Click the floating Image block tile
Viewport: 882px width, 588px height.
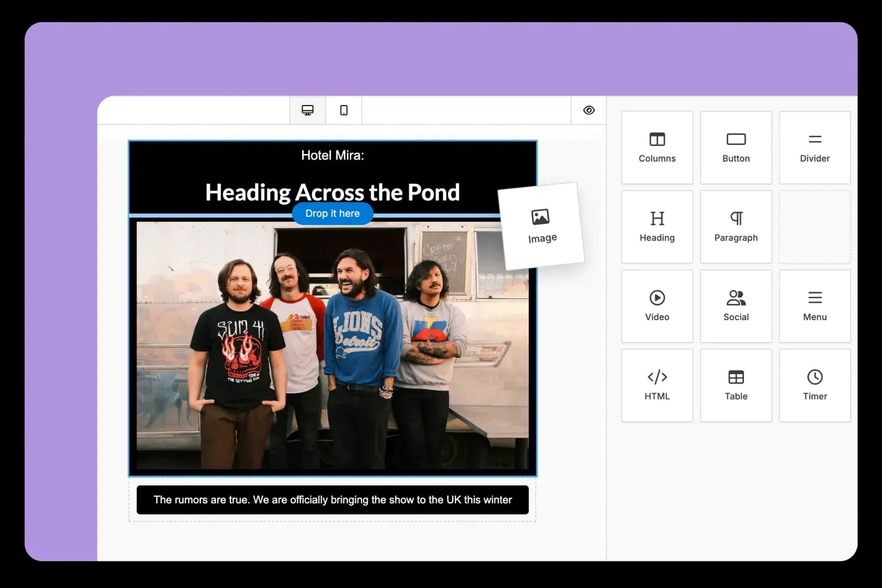pyautogui.click(x=541, y=226)
